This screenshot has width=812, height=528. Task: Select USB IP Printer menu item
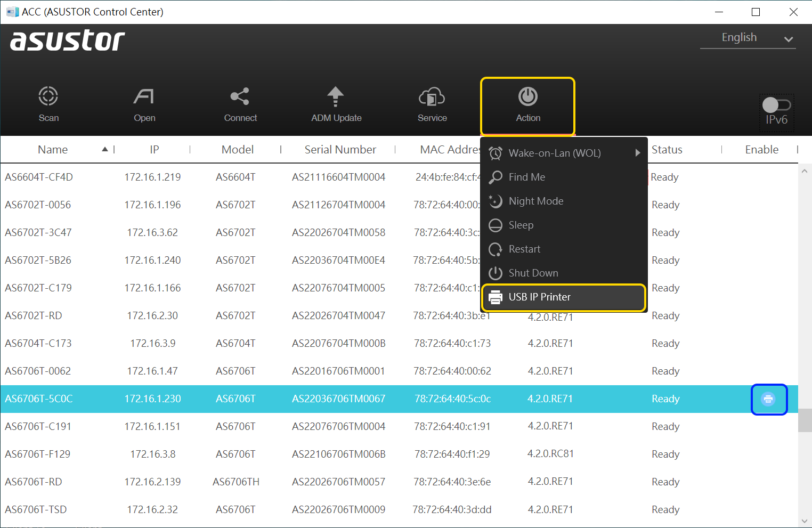(x=565, y=297)
